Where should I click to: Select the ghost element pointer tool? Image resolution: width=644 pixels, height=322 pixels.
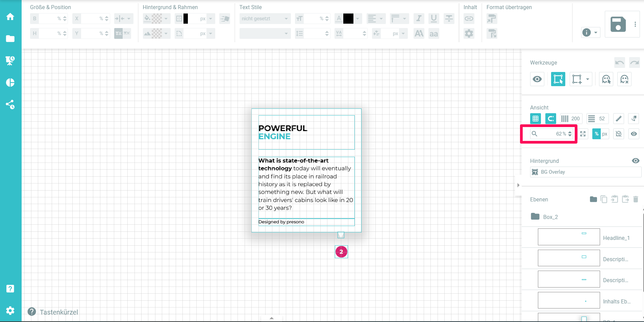606,79
